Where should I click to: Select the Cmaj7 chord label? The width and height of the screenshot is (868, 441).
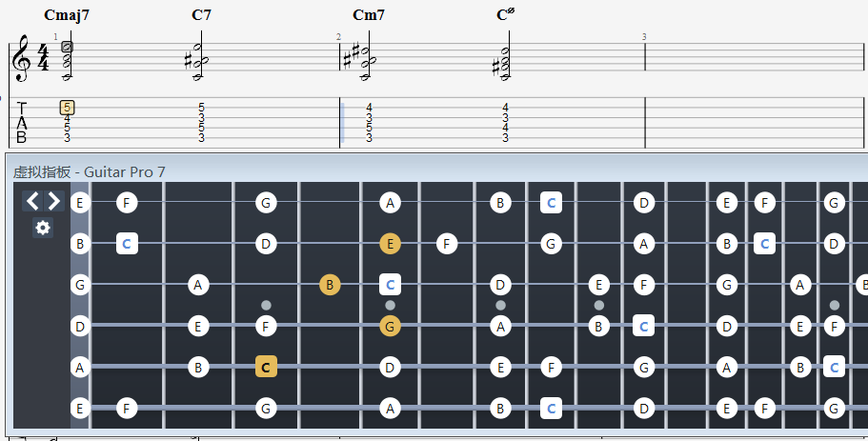click(x=67, y=15)
